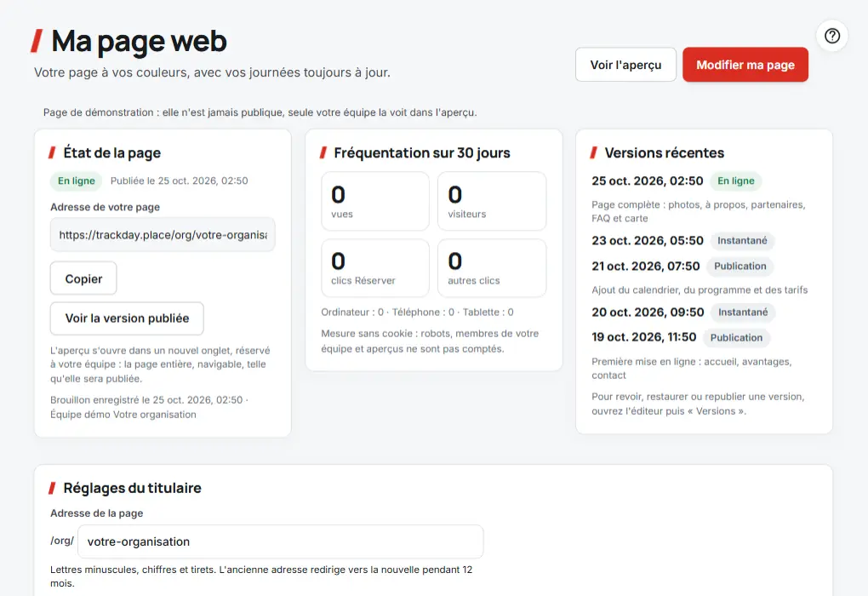Screen dimensions: 868x596
Task: Select the 21 oct. 2026, 07:50 version
Action: coord(645,266)
